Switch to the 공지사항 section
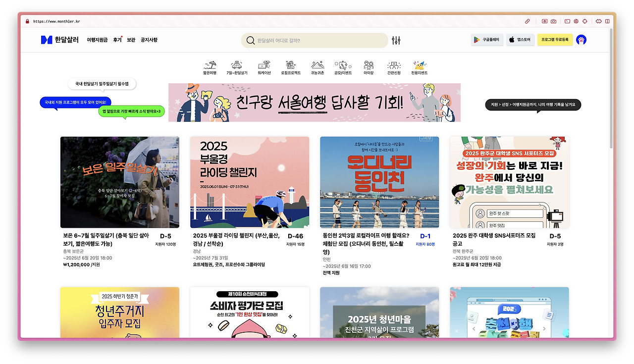This screenshot has height=364, width=634. (x=148, y=40)
